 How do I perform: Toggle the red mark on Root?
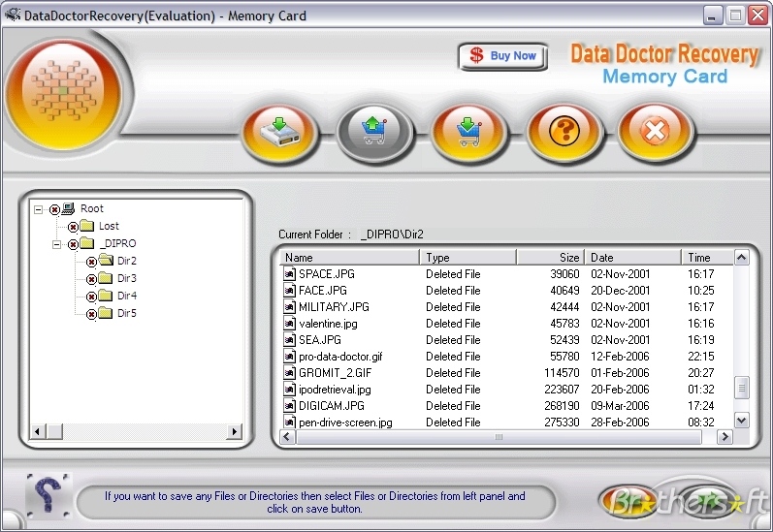pos(54,210)
